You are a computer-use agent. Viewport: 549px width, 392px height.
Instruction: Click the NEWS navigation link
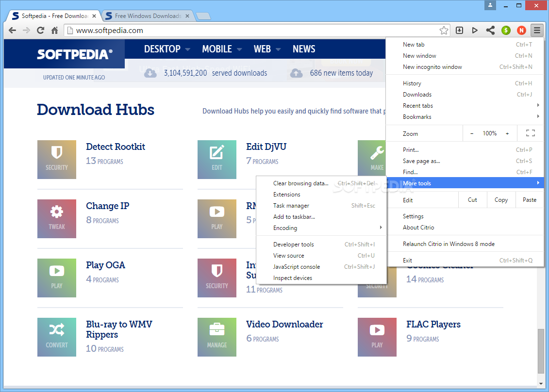coord(304,49)
